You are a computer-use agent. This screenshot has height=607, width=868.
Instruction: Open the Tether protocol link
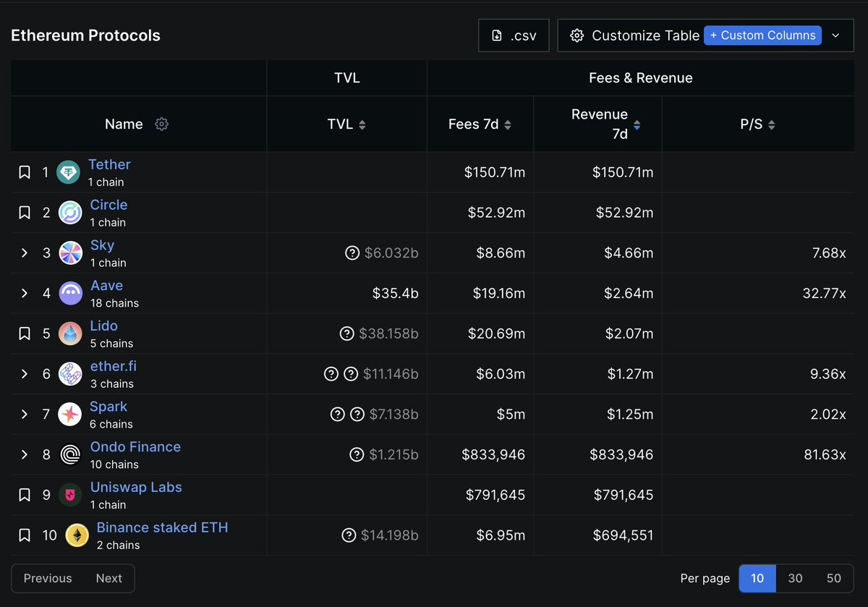click(109, 164)
